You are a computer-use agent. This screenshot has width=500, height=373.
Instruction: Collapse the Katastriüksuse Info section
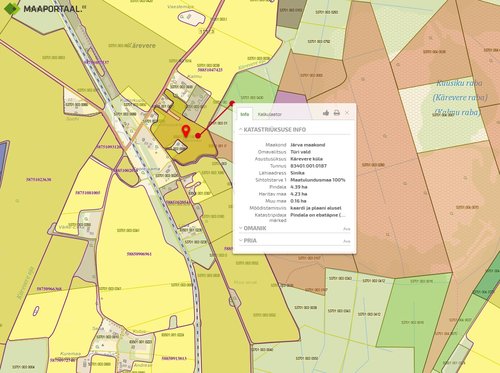(273, 130)
